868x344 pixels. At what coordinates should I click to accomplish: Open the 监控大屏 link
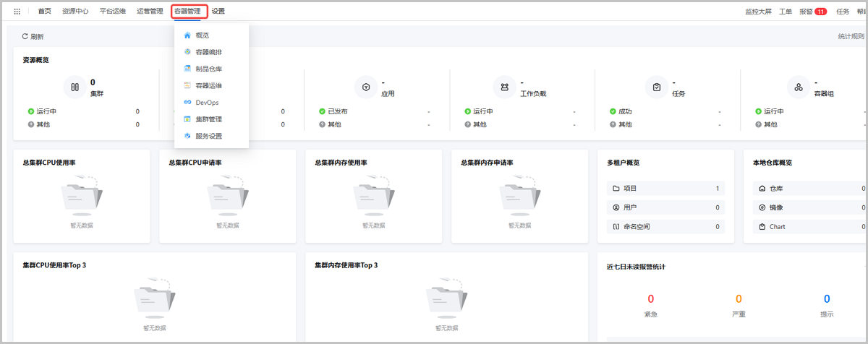759,12
